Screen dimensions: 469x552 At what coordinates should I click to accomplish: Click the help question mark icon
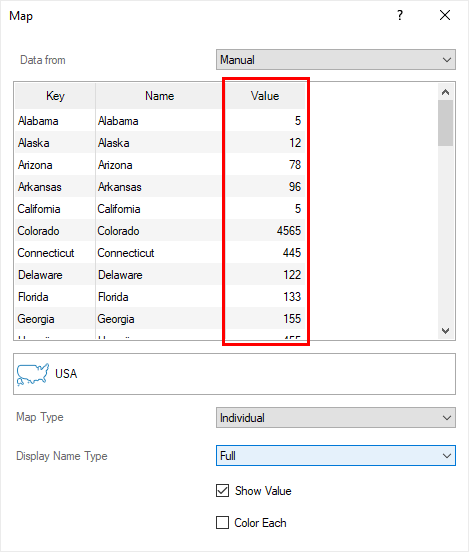point(400,15)
